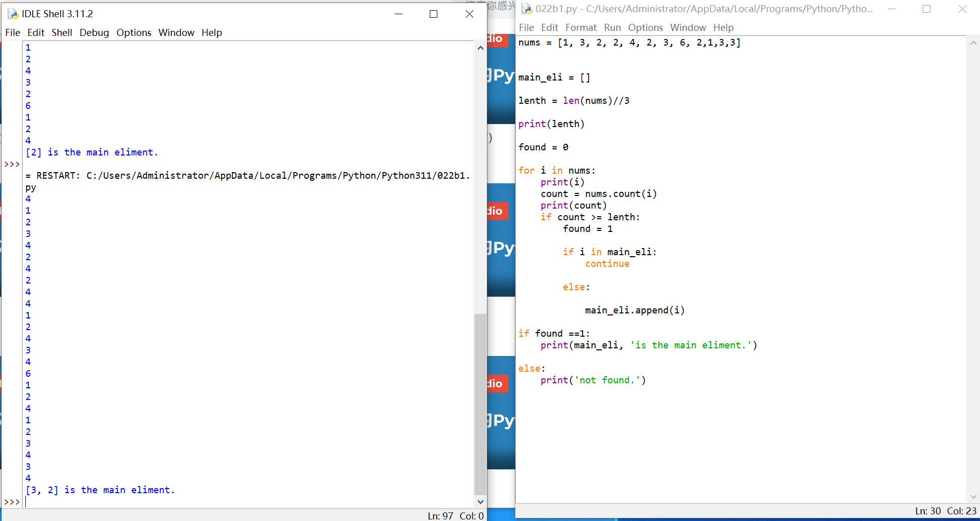Viewport: 980px width, 521px height.
Task: Click the 'main_eli = []' code line
Action: point(554,77)
